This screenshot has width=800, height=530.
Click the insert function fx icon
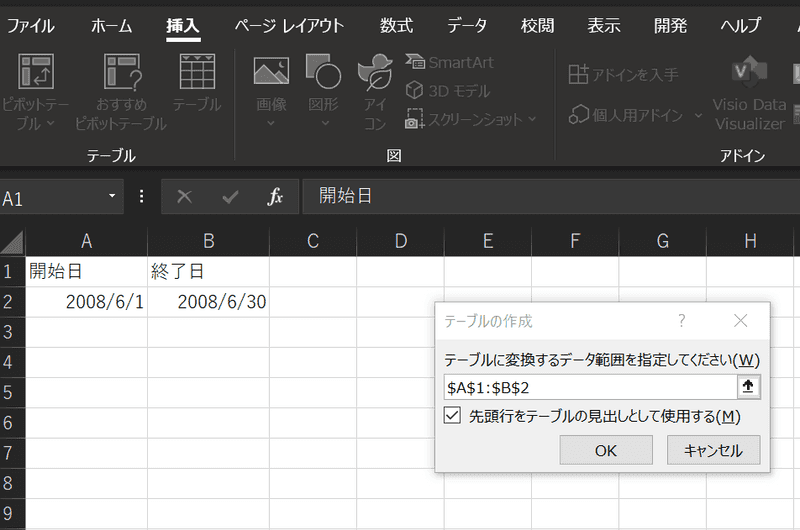pos(275,197)
